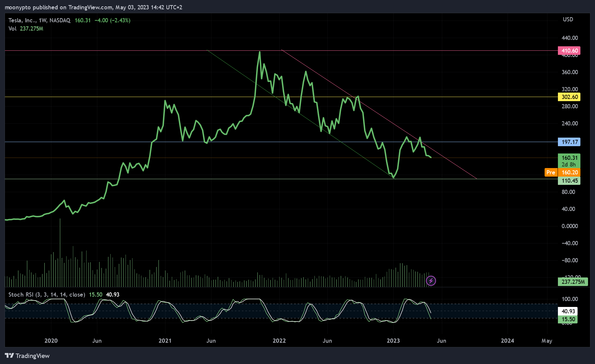Click the Stoch RSI 40.93 value label
595x364 pixels.
pyautogui.click(x=568, y=311)
